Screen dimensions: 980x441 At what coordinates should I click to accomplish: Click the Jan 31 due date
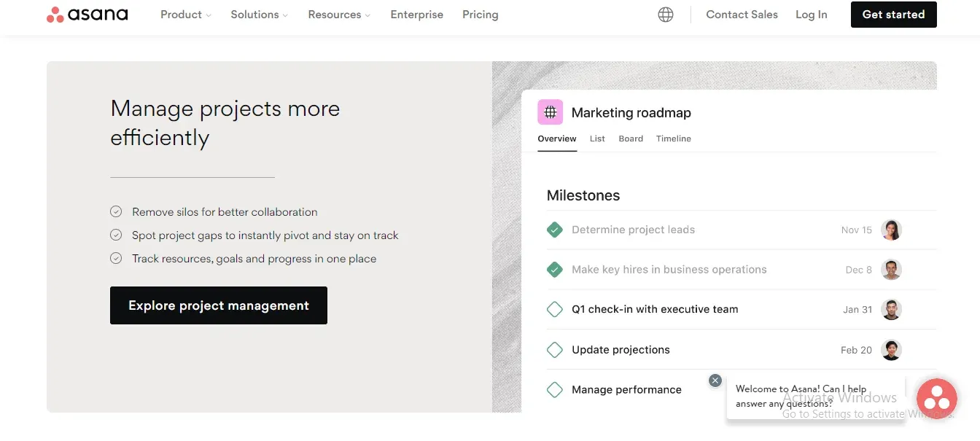[x=857, y=310]
